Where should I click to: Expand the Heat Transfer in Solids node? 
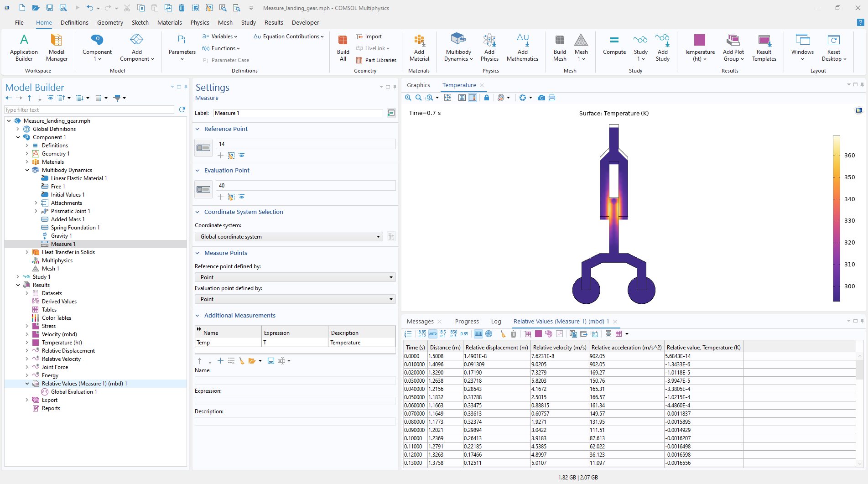click(x=27, y=252)
